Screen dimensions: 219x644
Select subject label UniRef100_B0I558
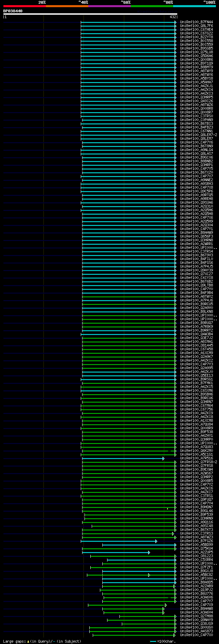coord(196,41)
